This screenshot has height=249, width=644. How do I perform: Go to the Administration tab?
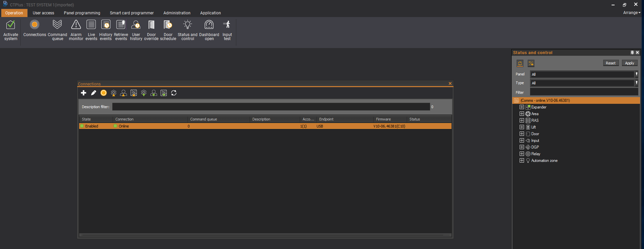point(177,13)
